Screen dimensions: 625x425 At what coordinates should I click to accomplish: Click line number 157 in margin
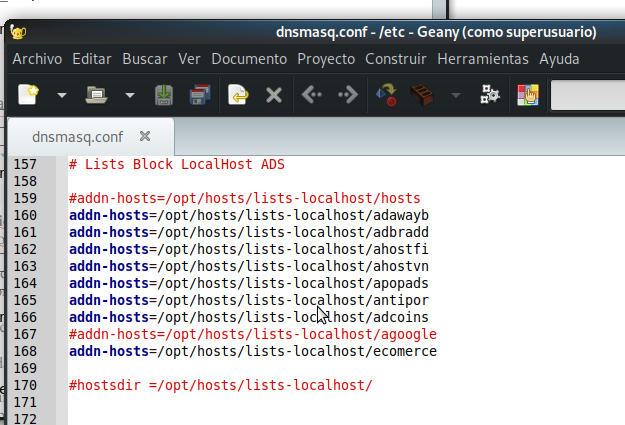point(25,164)
